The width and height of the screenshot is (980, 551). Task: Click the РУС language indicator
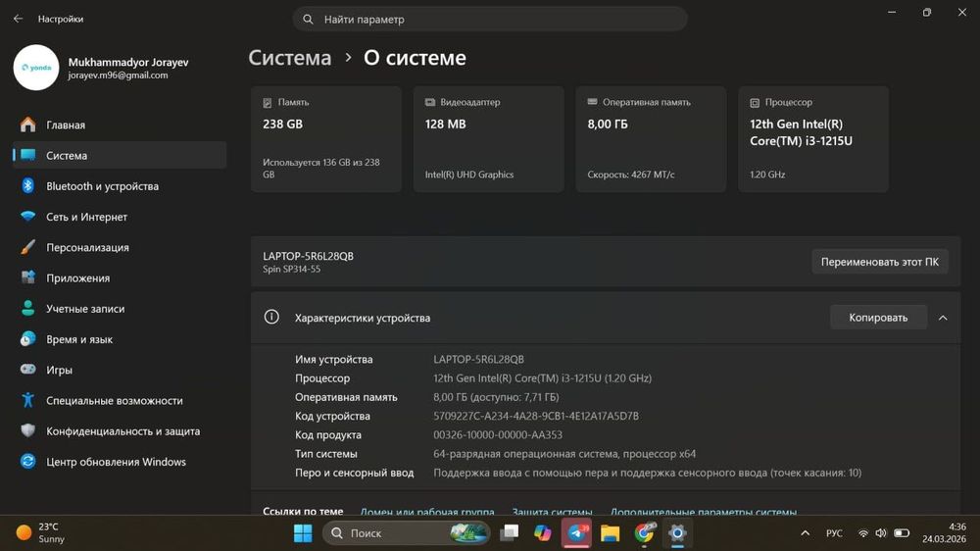click(834, 533)
